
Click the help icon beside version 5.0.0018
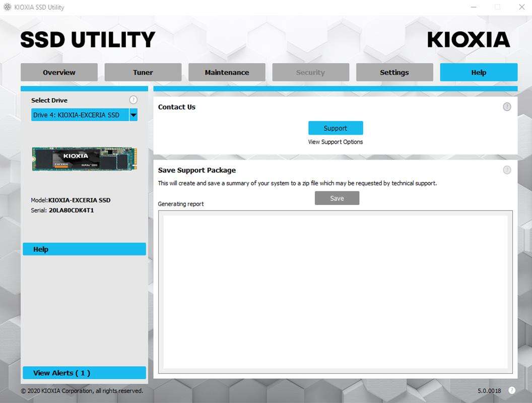(x=512, y=390)
